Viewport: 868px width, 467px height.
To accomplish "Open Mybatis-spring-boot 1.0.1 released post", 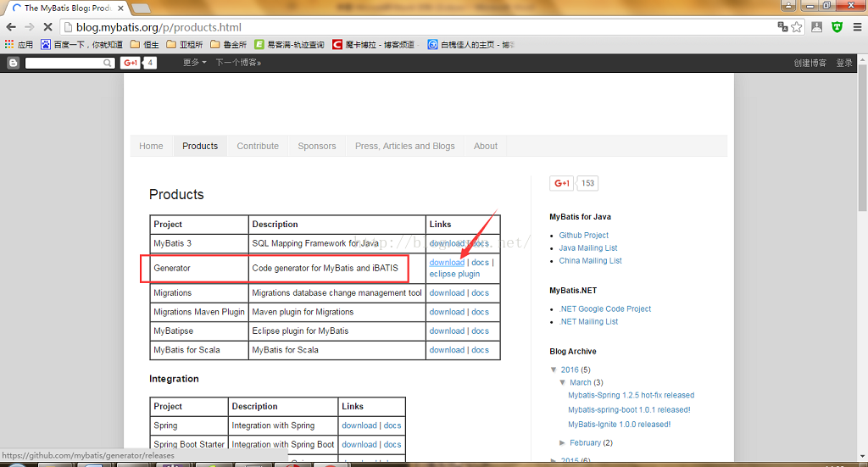I will tap(629, 410).
